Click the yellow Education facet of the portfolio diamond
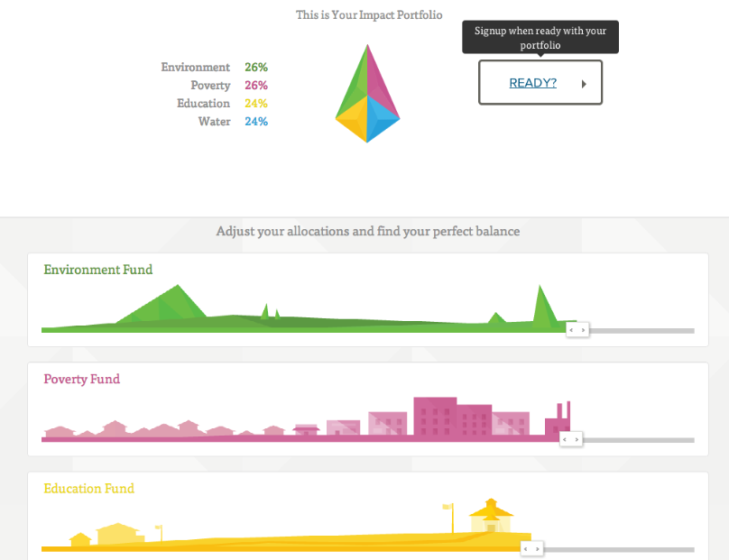 point(353,119)
